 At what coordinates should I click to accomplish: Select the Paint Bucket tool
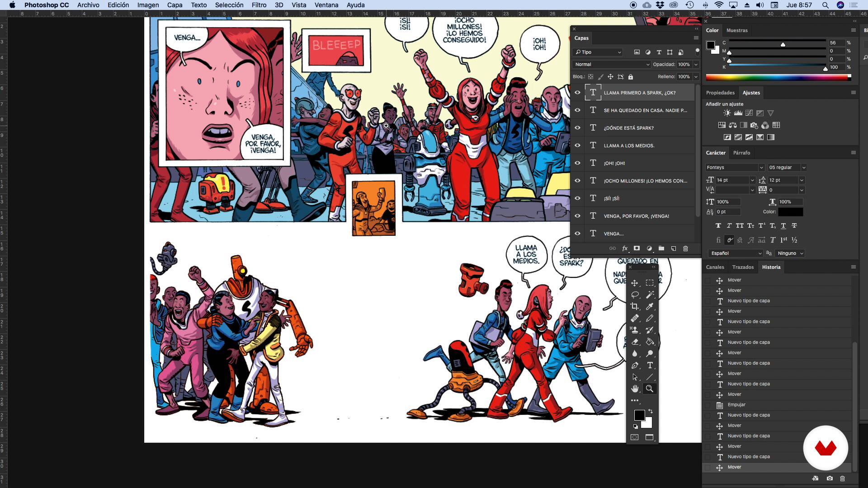(x=650, y=342)
